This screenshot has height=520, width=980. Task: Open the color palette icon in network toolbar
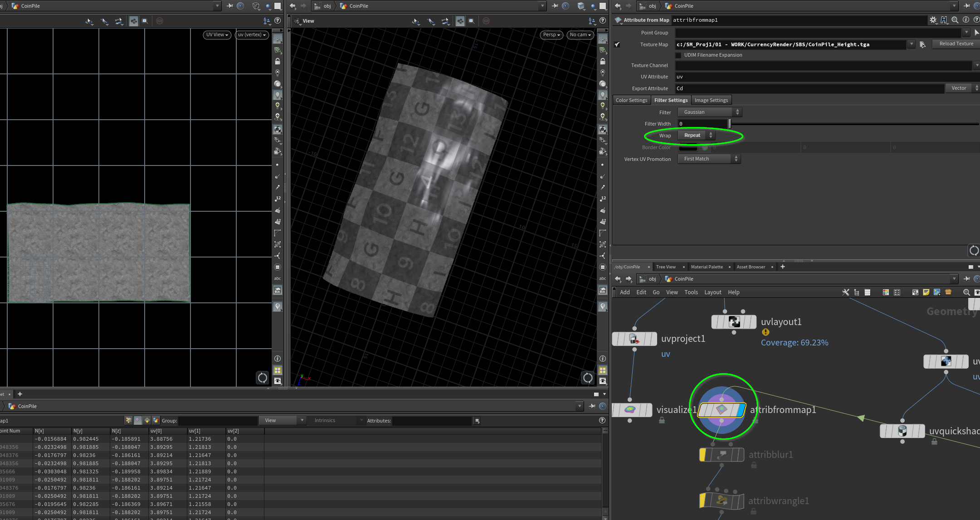pyautogui.click(x=886, y=292)
